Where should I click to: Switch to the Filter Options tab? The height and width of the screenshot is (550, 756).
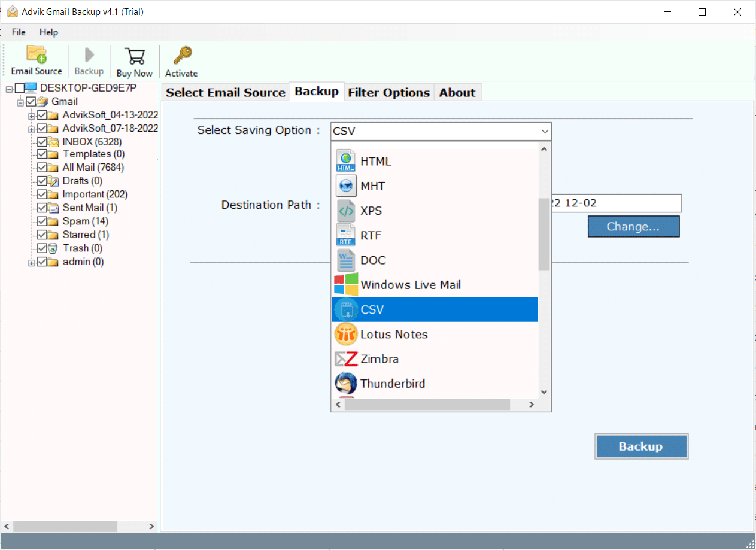pos(389,92)
